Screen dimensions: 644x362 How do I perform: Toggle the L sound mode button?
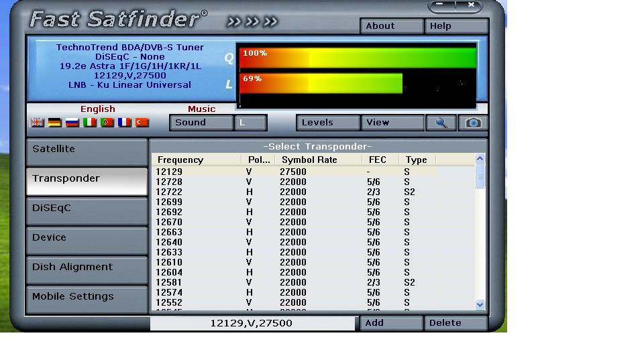point(250,123)
